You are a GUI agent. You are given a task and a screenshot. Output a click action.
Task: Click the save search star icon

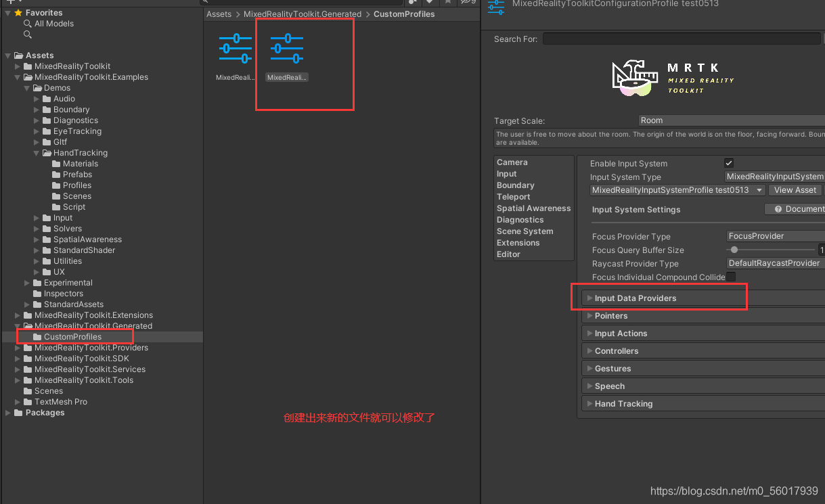448,3
